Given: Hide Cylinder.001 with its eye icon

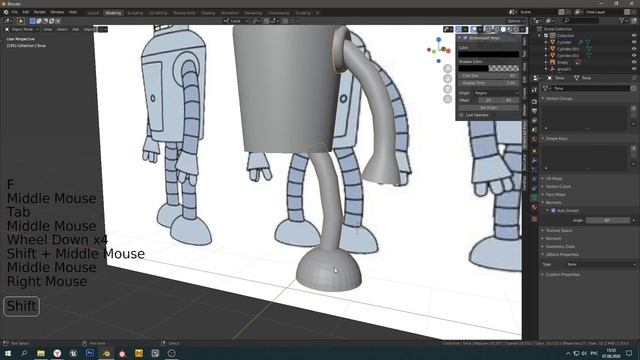Looking at the screenshot, I should 634,49.
